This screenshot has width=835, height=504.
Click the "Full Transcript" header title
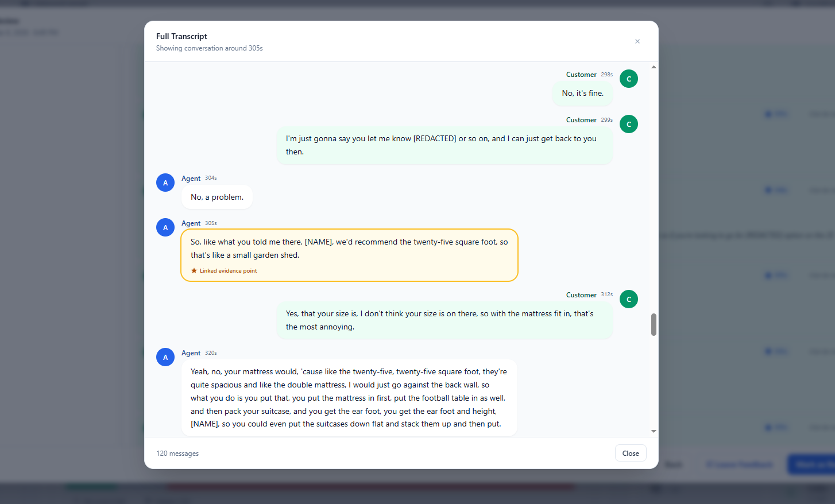(x=181, y=36)
